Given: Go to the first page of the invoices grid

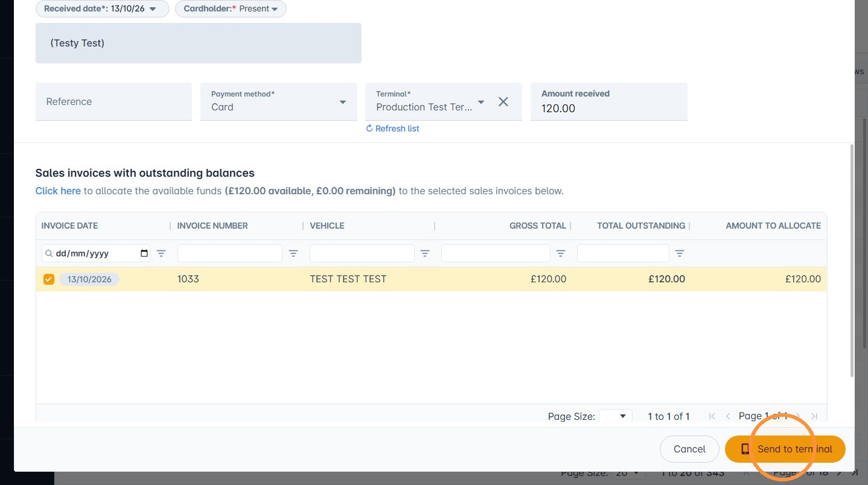Looking at the screenshot, I should [x=712, y=416].
